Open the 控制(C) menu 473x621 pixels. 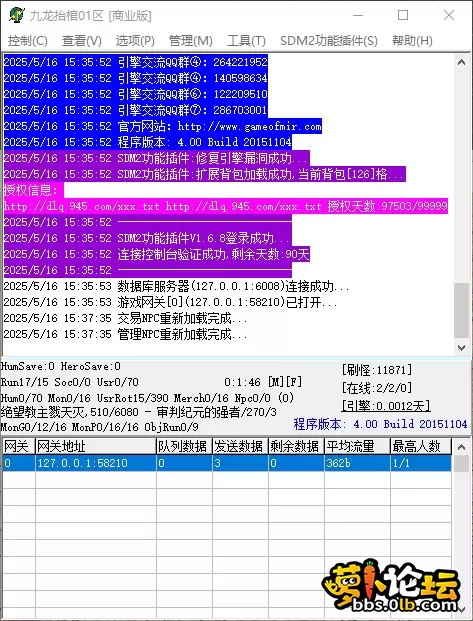point(27,40)
